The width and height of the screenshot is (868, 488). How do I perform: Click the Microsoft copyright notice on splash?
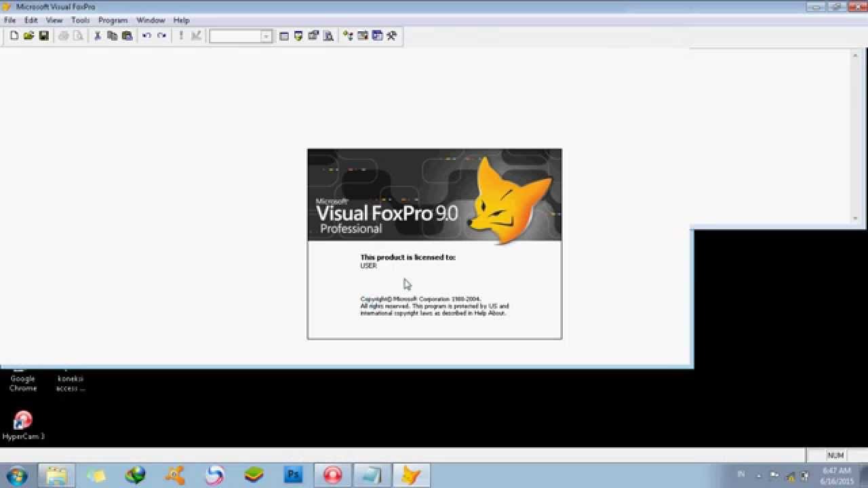[434, 306]
